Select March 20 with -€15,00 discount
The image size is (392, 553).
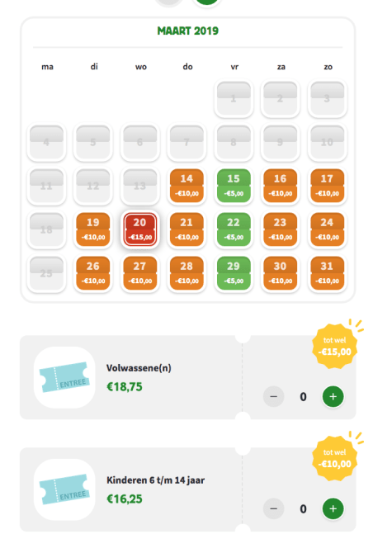[x=140, y=229]
